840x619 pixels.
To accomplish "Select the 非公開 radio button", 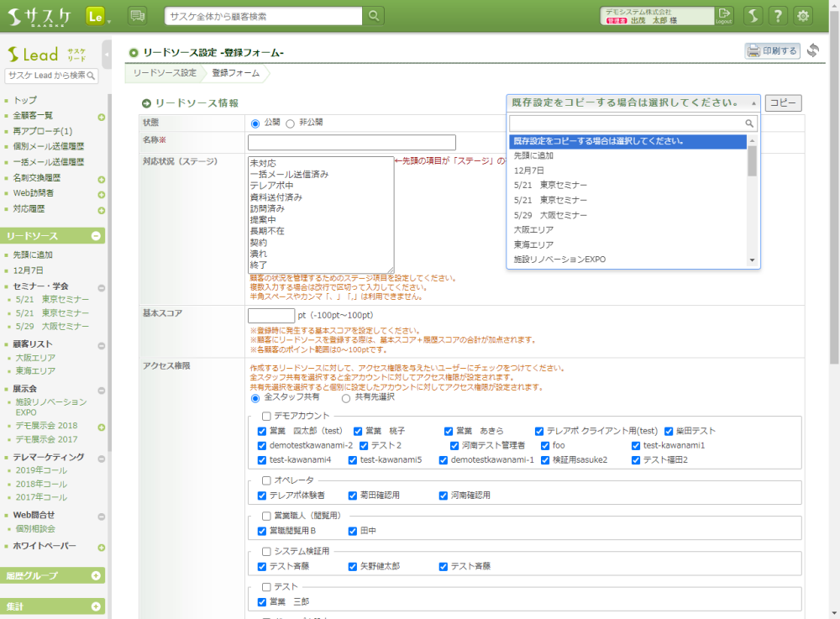I will click(291, 123).
